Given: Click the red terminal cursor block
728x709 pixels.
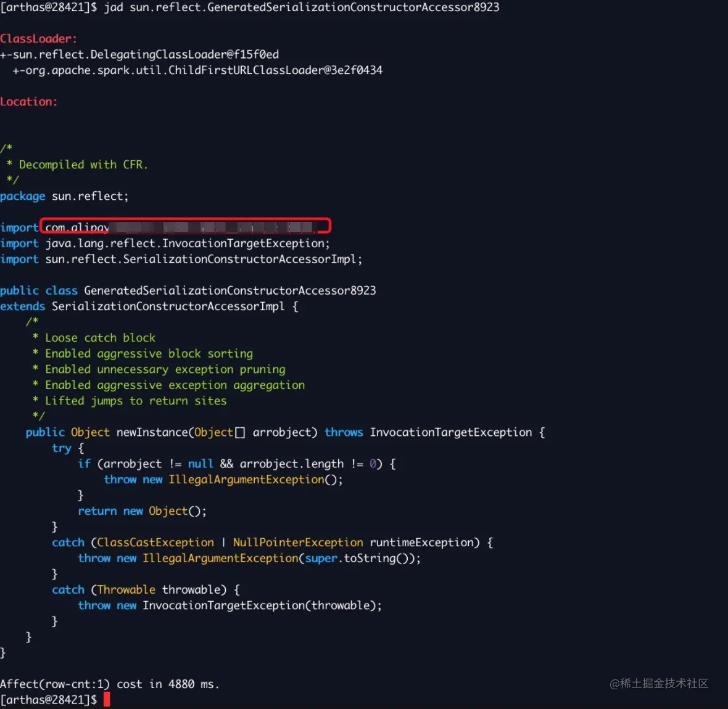Looking at the screenshot, I should [107, 699].
